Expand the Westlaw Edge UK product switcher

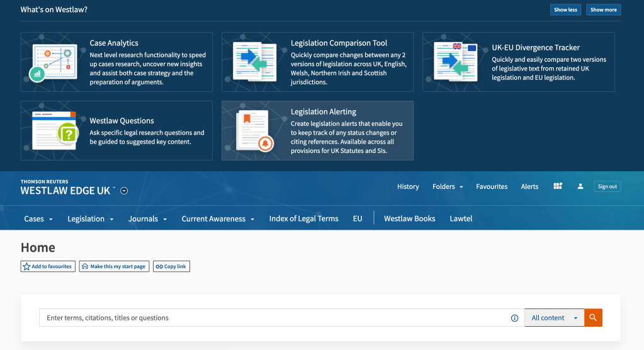(x=124, y=191)
